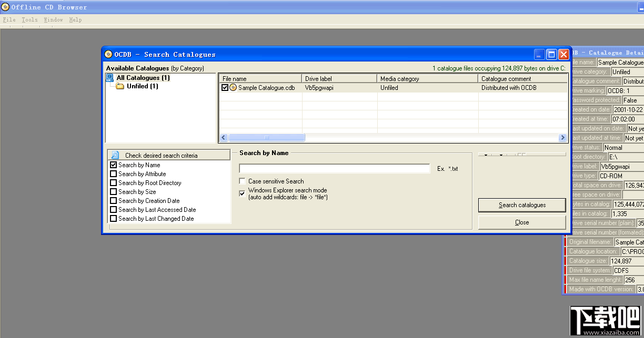Enable Search by Creation Date
The height and width of the screenshot is (338, 644).
pyautogui.click(x=114, y=201)
